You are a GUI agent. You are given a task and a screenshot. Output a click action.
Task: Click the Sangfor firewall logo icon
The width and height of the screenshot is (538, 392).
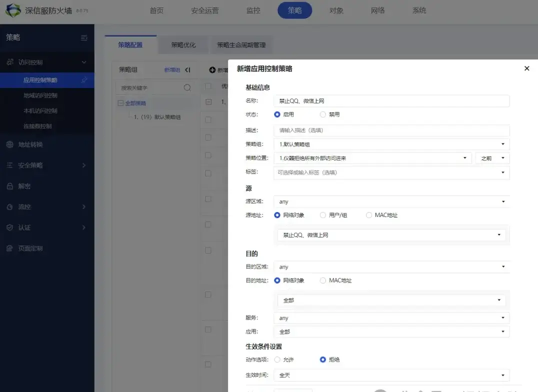13,10
